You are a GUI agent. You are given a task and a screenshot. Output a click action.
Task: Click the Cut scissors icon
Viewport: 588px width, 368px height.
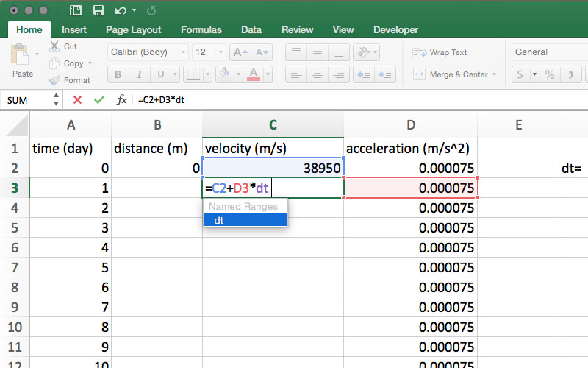(56, 46)
